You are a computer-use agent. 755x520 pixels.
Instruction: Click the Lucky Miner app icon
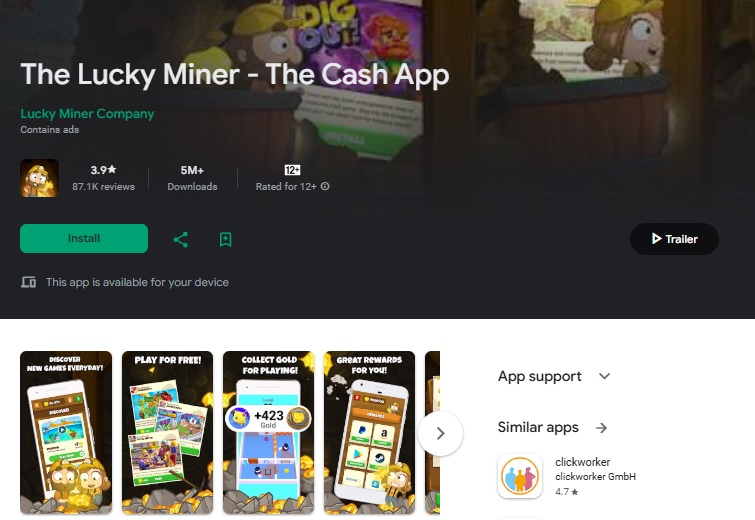(39, 178)
